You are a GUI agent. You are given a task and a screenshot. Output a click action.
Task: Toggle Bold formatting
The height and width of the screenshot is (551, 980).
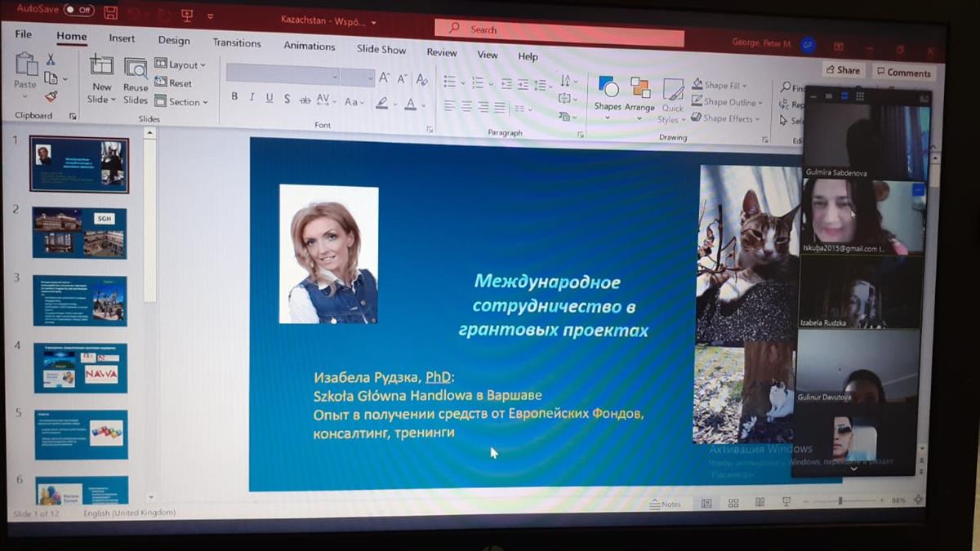tap(234, 96)
